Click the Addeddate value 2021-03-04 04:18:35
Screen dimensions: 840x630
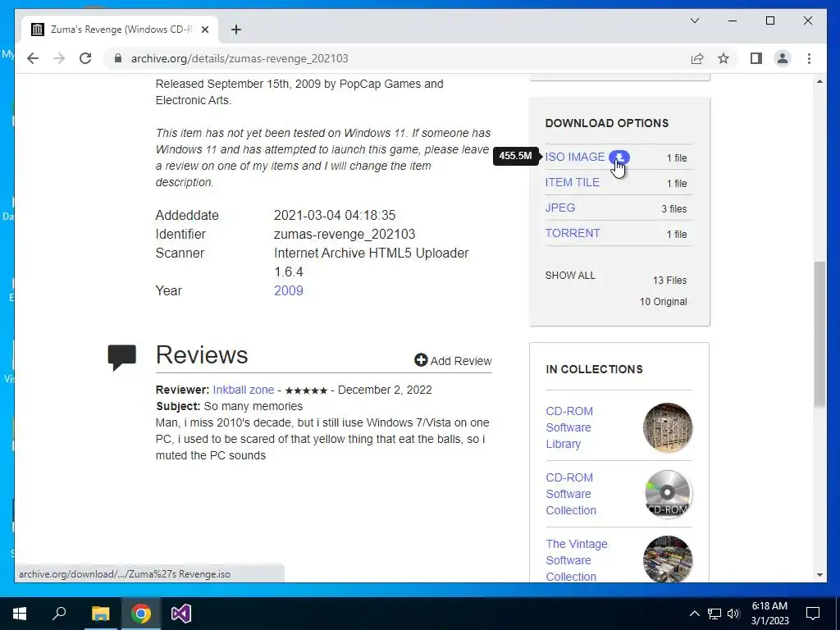[335, 216]
